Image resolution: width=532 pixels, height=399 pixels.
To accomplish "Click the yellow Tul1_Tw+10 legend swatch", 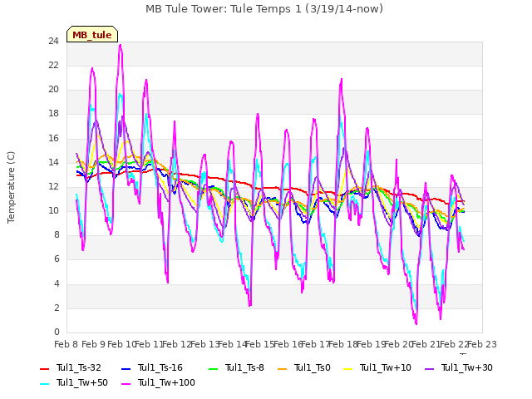I will click(347, 368).
